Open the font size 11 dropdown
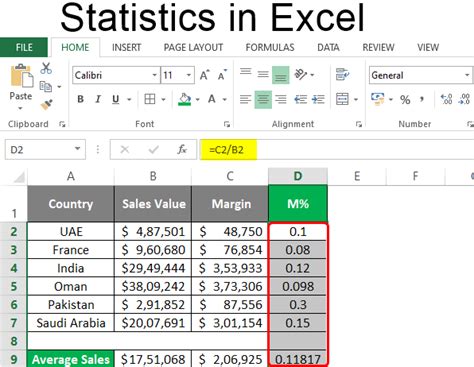The height and width of the screenshot is (367, 474). [189, 75]
